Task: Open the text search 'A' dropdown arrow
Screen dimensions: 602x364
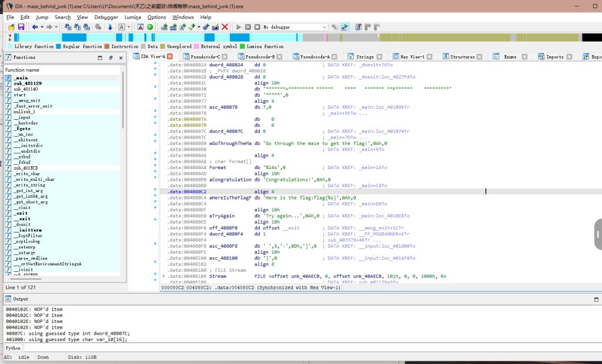Action: pyautogui.click(x=129, y=27)
